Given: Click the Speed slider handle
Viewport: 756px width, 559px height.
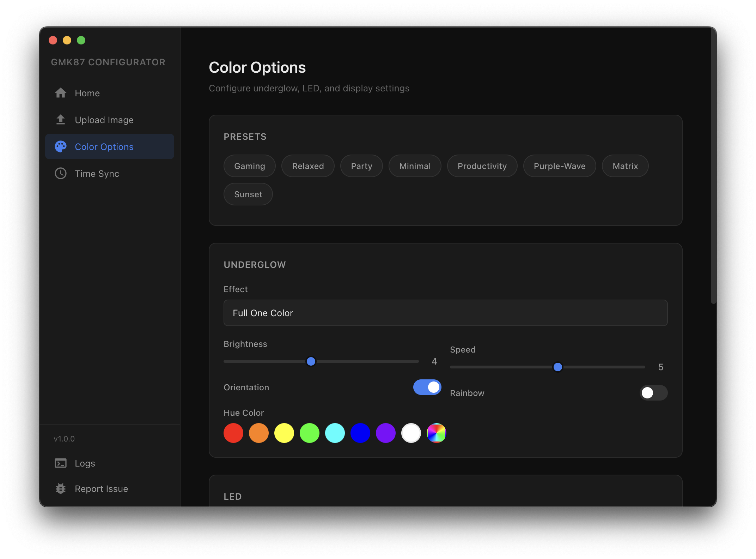Looking at the screenshot, I should tap(558, 367).
